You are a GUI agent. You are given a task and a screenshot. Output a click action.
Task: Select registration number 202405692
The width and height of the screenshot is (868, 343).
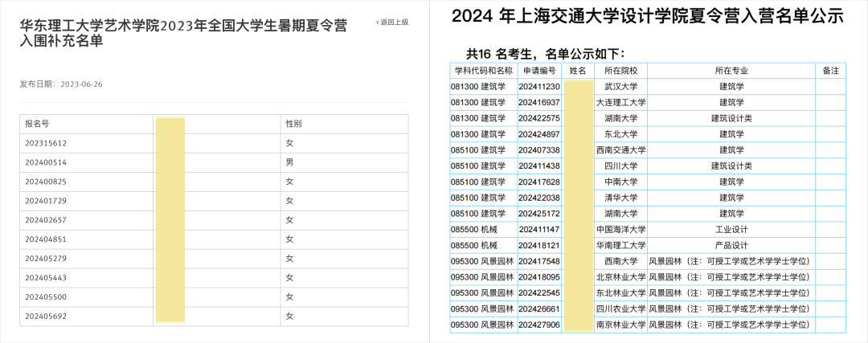(46, 316)
